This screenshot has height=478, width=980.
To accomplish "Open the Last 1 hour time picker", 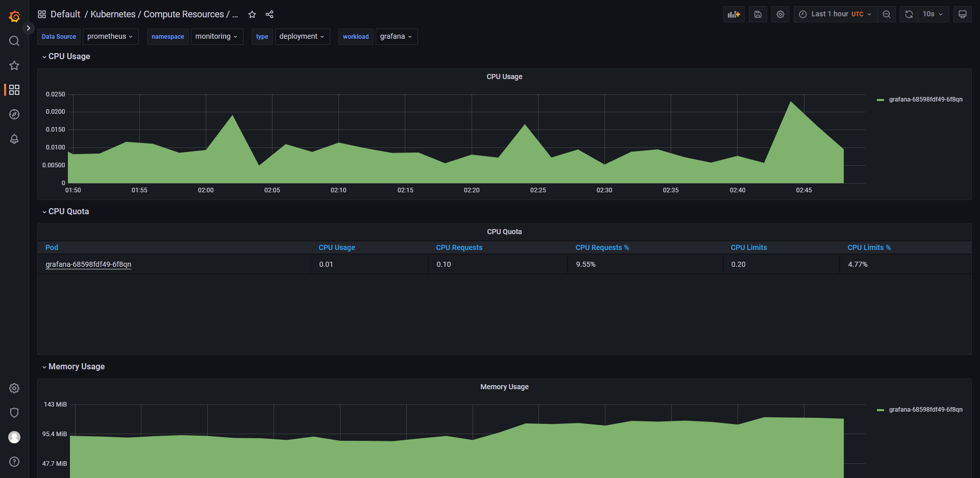I will click(836, 14).
